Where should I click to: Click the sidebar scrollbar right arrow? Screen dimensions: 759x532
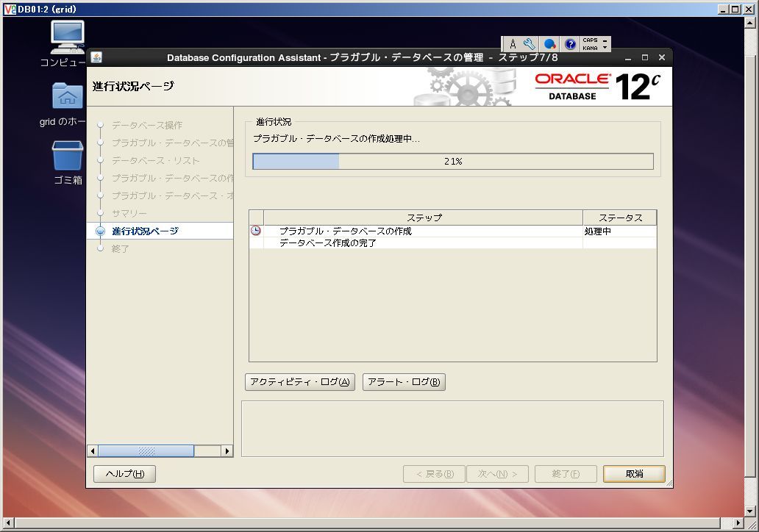227,451
